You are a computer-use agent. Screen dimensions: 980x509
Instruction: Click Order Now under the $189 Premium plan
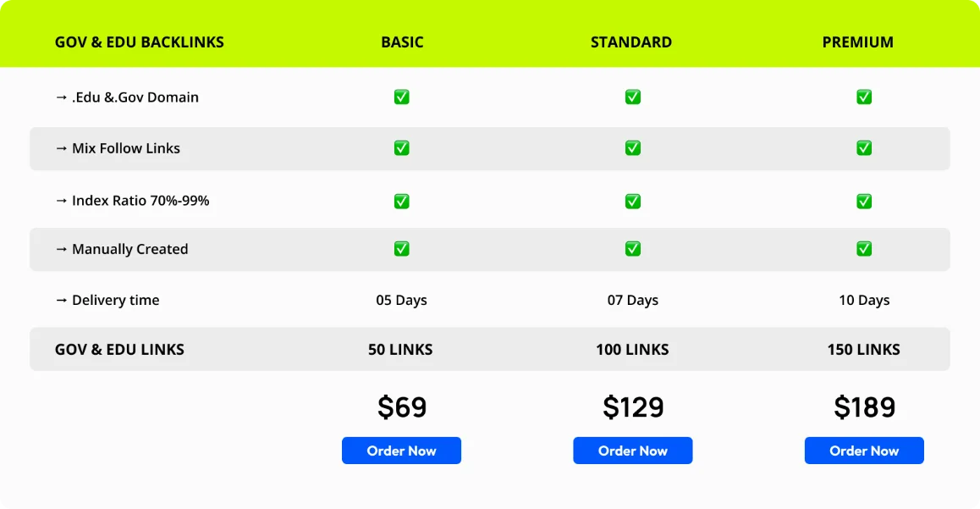[864, 451]
